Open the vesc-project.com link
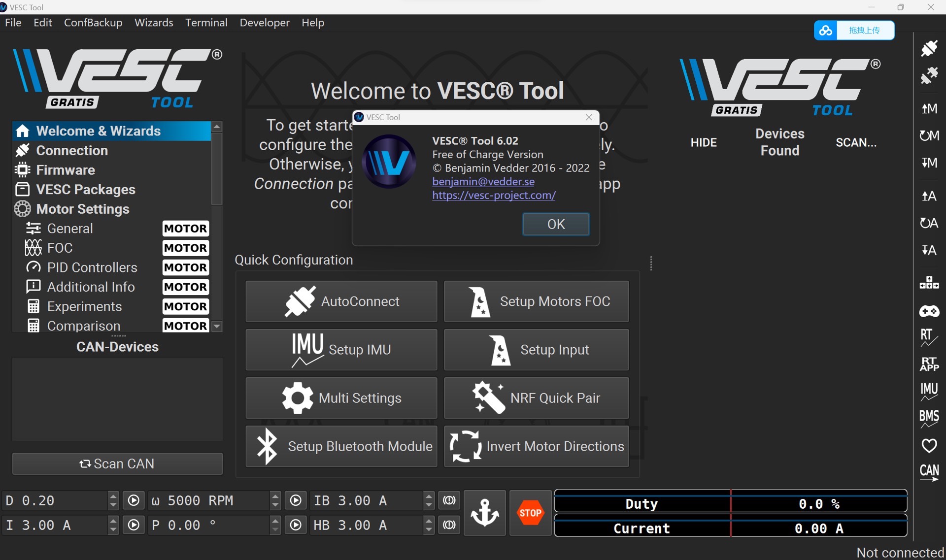The width and height of the screenshot is (946, 560). [x=494, y=196]
